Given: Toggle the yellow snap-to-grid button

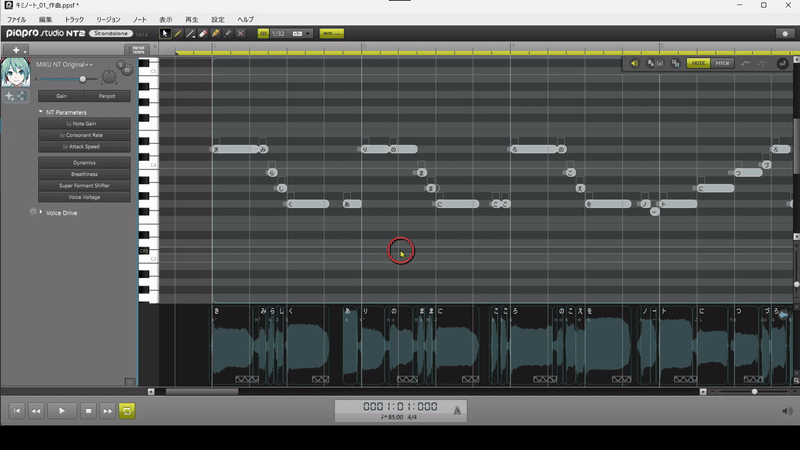Looking at the screenshot, I should click(263, 34).
